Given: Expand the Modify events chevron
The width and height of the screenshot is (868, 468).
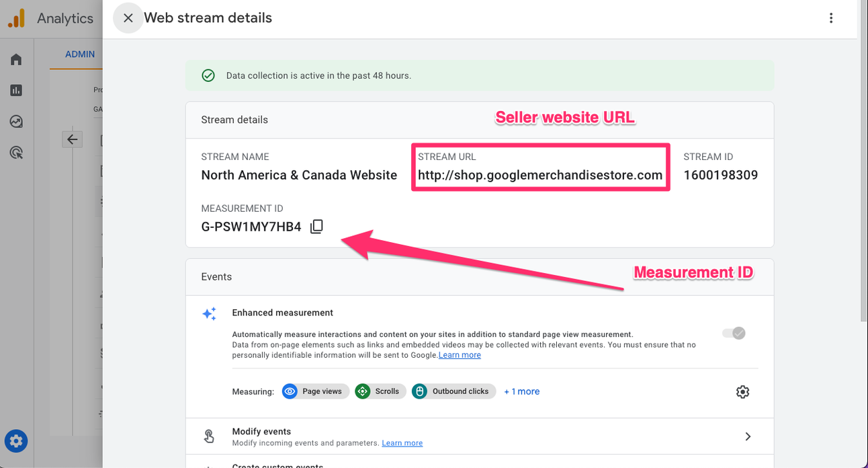Looking at the screenshot, I should [x=748, y=436].
